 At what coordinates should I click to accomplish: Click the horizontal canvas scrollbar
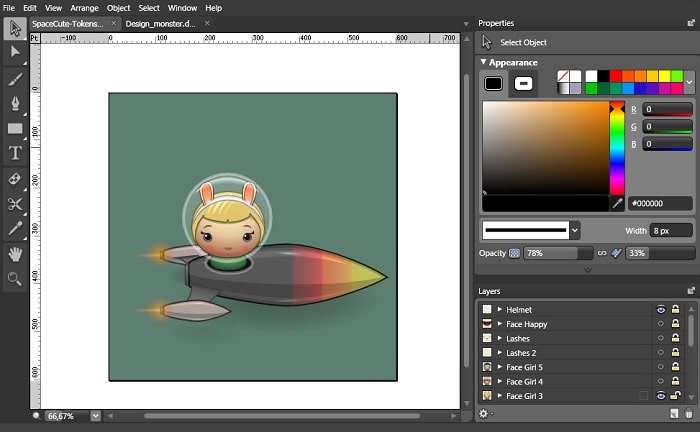point(282,416)
